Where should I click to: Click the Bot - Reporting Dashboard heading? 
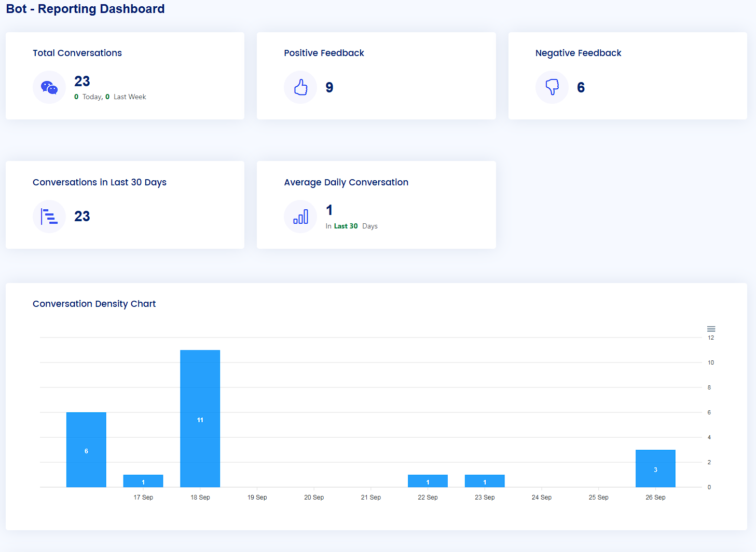click(86, 9)
